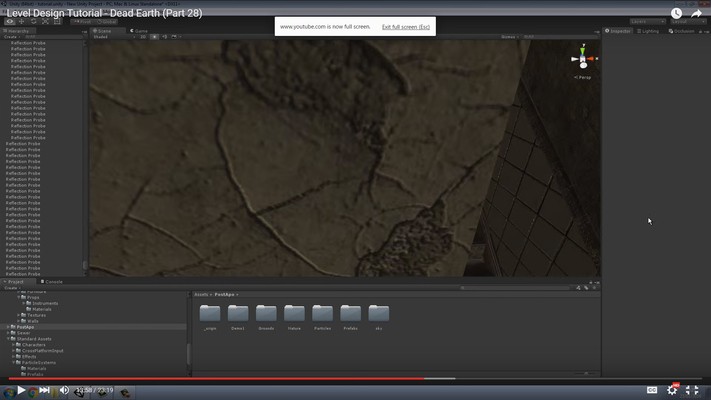Open the scene effects image dropdown
The image size is (711, 400).
point(175,37)
